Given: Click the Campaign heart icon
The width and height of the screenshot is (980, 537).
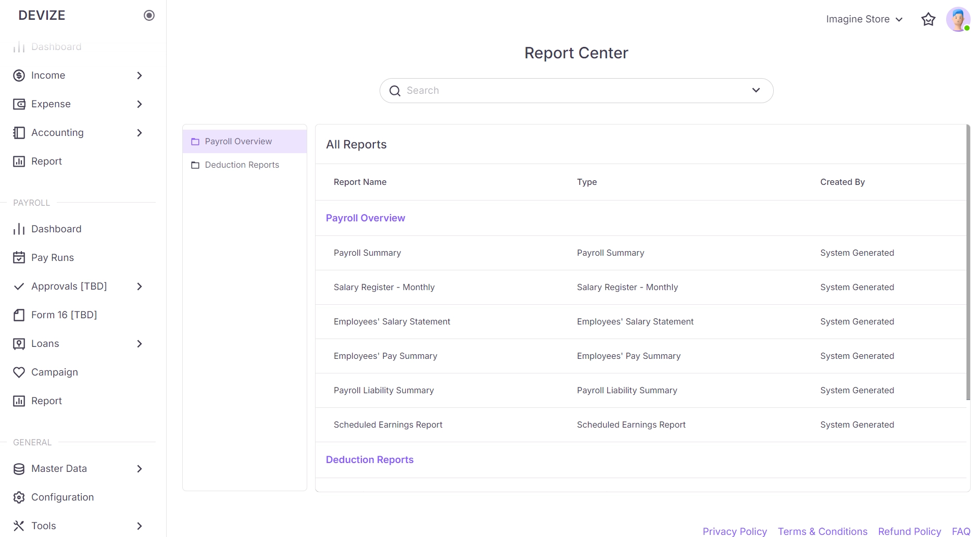Looking at the screenshot, I should (19, 372).
